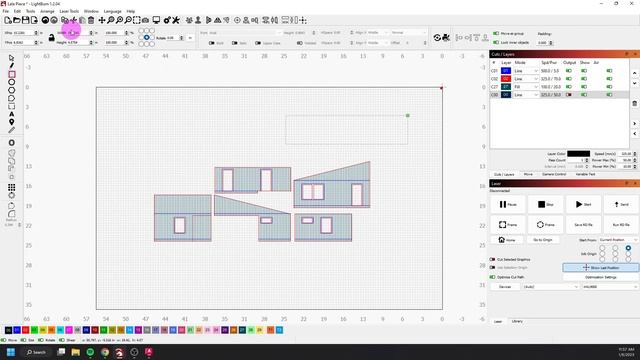Viewport: 640px width, 360px height.
Task: Switch to the Move tab
Action: [528, 174]
